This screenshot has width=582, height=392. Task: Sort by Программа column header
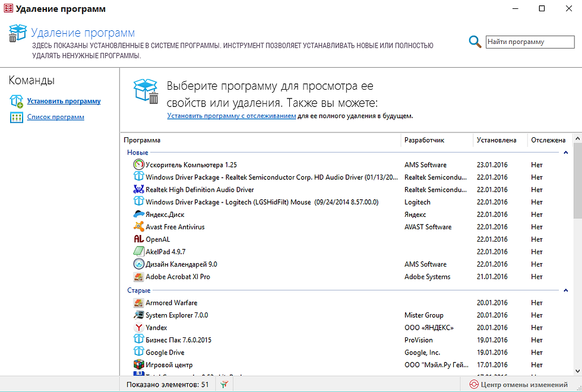261,140
